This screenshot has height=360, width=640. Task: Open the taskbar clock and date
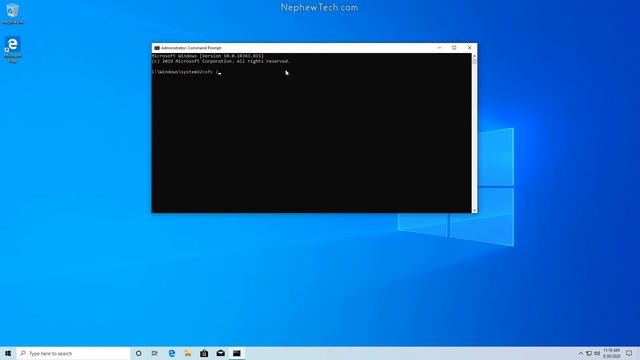pos(611,353)
